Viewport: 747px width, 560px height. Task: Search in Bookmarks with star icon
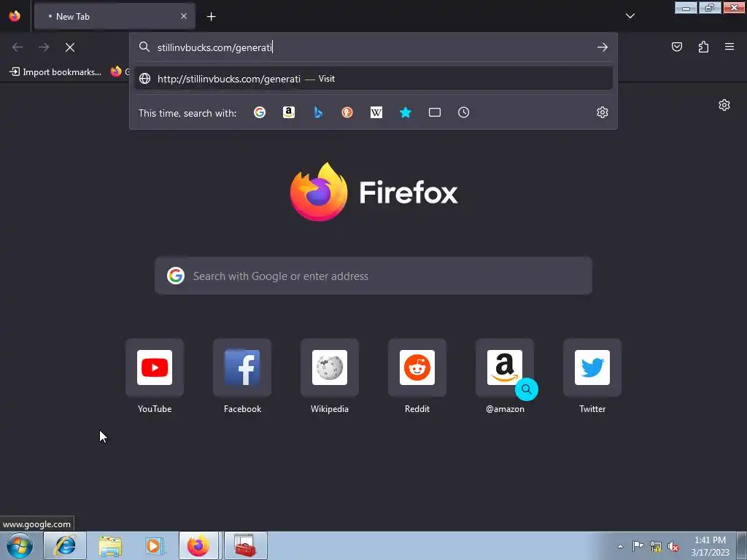406,112
